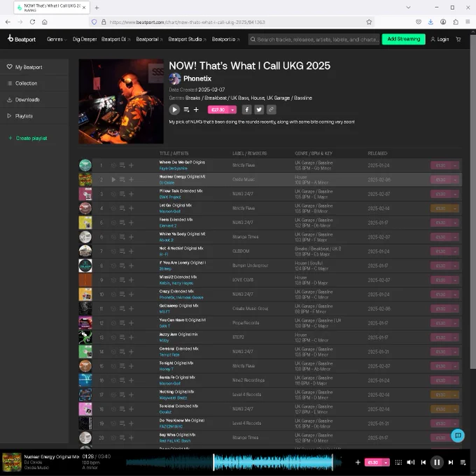Click the Beatport logo
This screenshot has height=476, width=476.
[21, 39]
